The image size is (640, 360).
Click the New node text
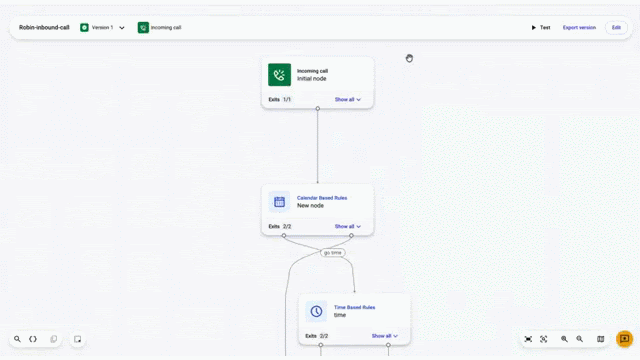click(310, 206)
